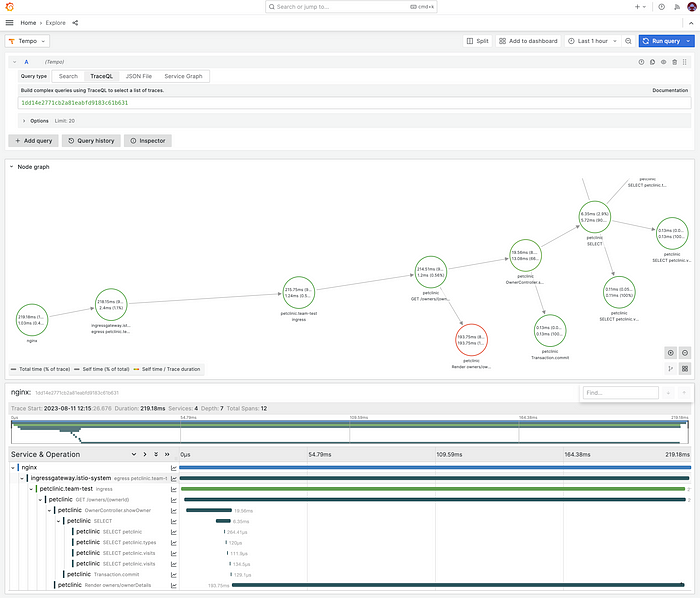Open Query history
The height and width of the screenshot is (598, 700).
click(91, 141)
